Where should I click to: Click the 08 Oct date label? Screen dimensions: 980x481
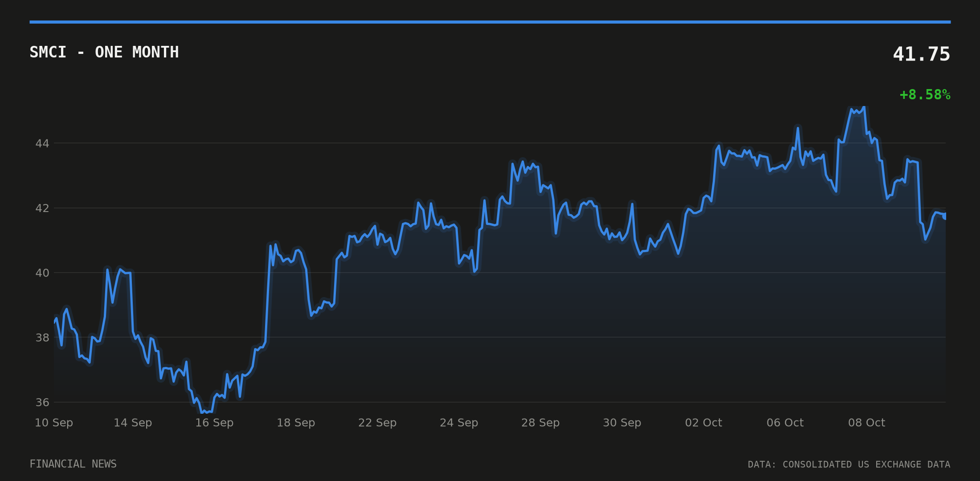pyautogui.click(x=866, y=423)
